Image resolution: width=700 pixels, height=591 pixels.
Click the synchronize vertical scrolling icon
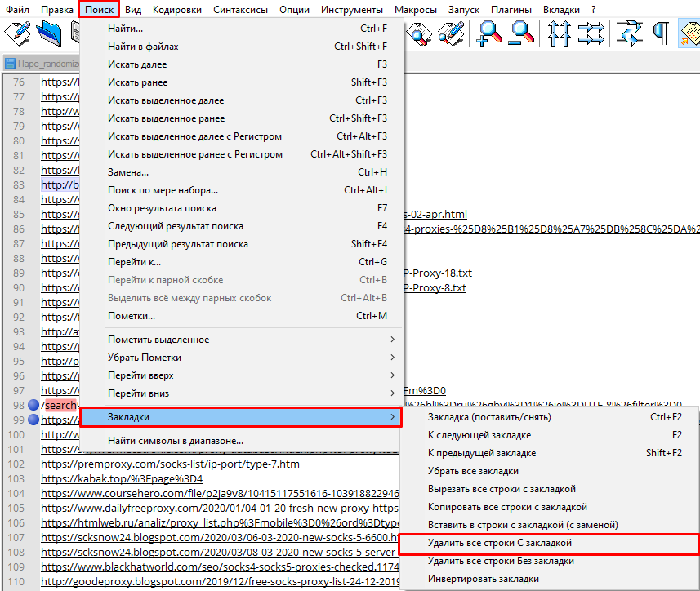[560, 33]
